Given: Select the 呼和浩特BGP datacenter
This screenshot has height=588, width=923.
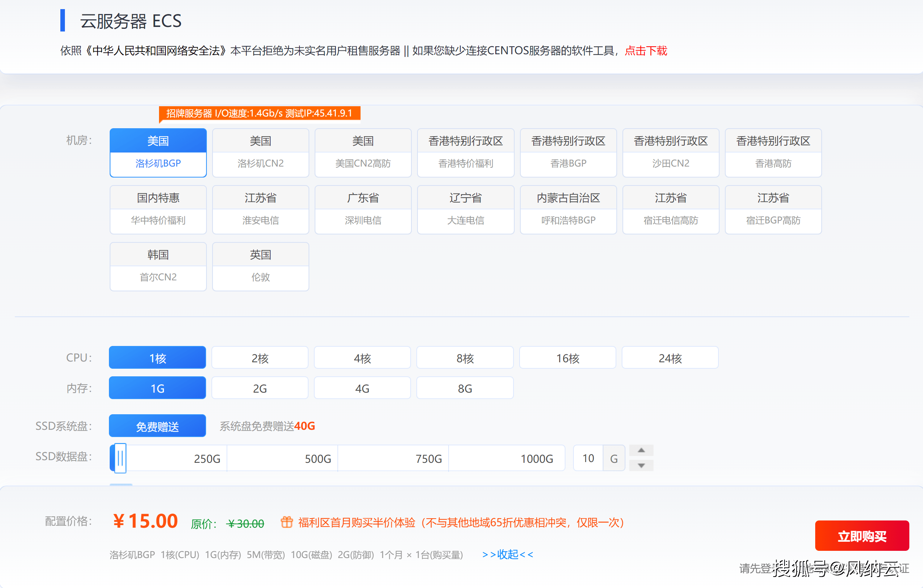Looking at the screenshot, I should point(568,209).
